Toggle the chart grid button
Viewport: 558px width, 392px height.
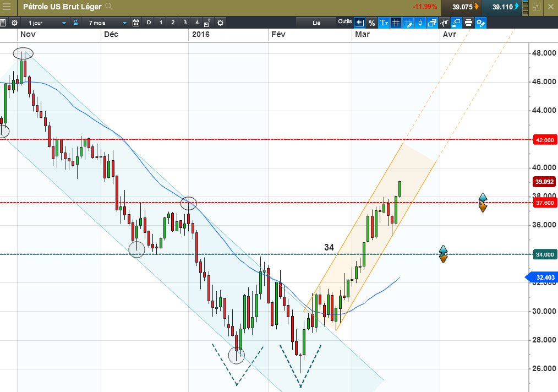tap(396, 23)
